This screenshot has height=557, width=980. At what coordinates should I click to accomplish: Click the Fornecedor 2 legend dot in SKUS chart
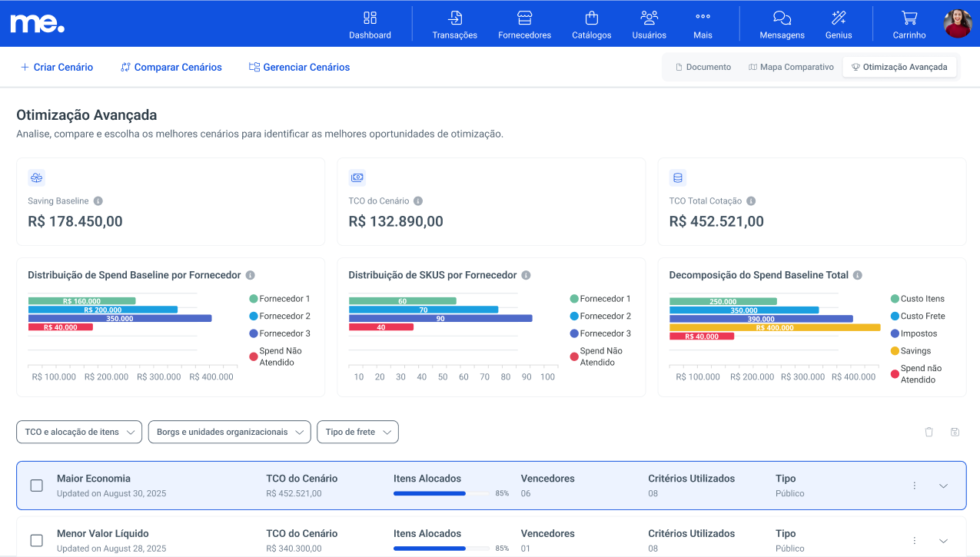574,317
